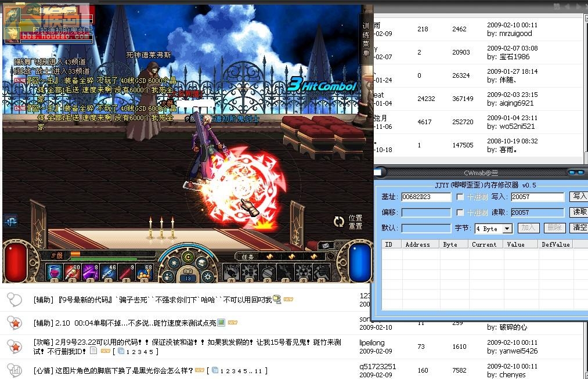Click NPC 死神德莱弗斯 in the game
The height and width of the screenshot is (379, 588).
click(x=148, y=101)
